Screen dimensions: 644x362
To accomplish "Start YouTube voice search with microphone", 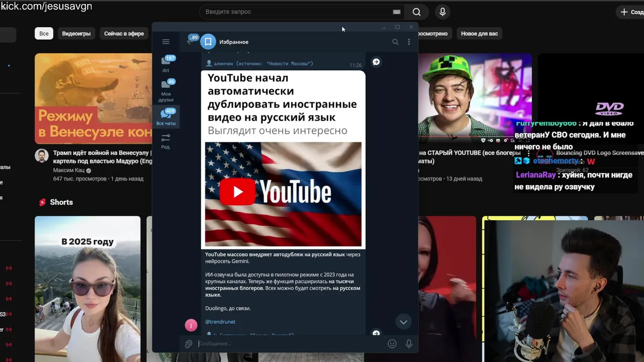I will tap(442, 12).
